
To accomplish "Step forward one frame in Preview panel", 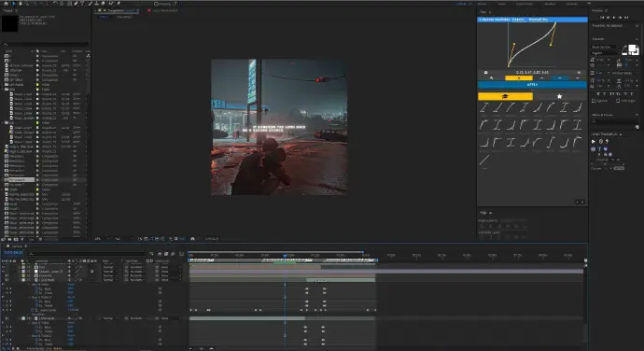I will (620, 17).
